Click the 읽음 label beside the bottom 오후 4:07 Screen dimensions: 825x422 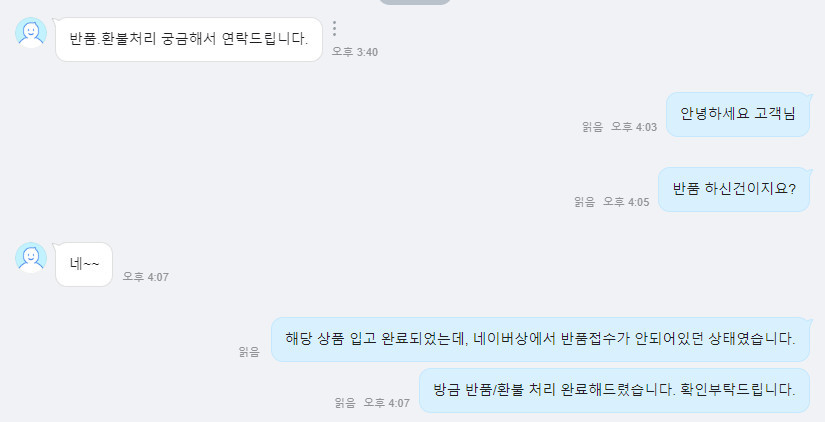click(345, 403)
